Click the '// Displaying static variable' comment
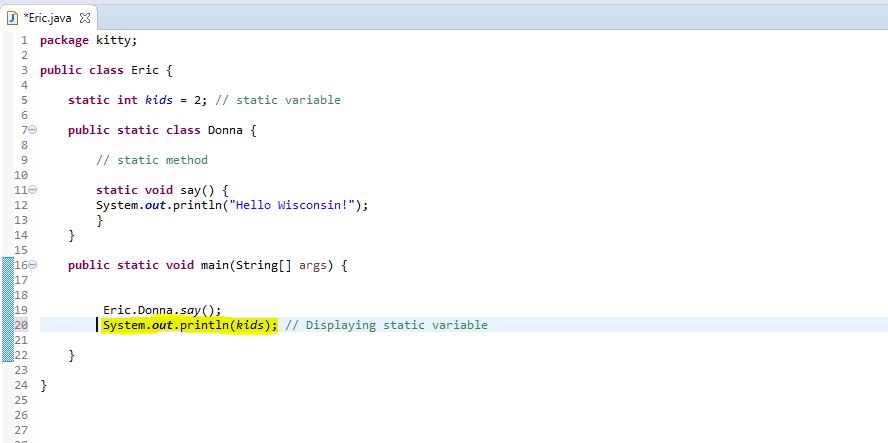 pyautogui.click(x=386, y=325)
